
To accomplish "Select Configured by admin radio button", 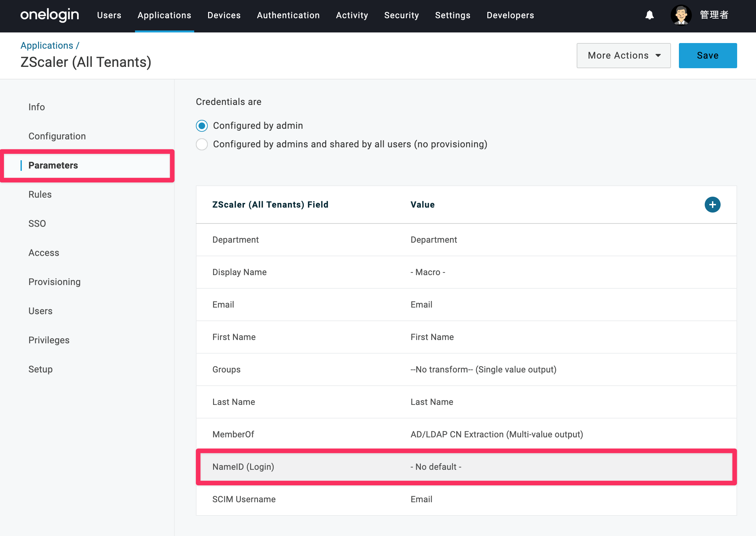I will tap(202, 126).
